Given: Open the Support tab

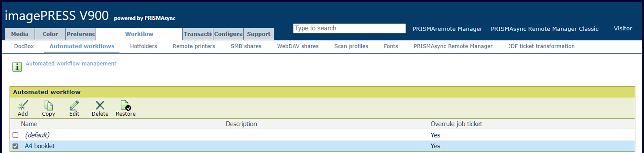Looking at the screenshot, I should tap(259, 34).
